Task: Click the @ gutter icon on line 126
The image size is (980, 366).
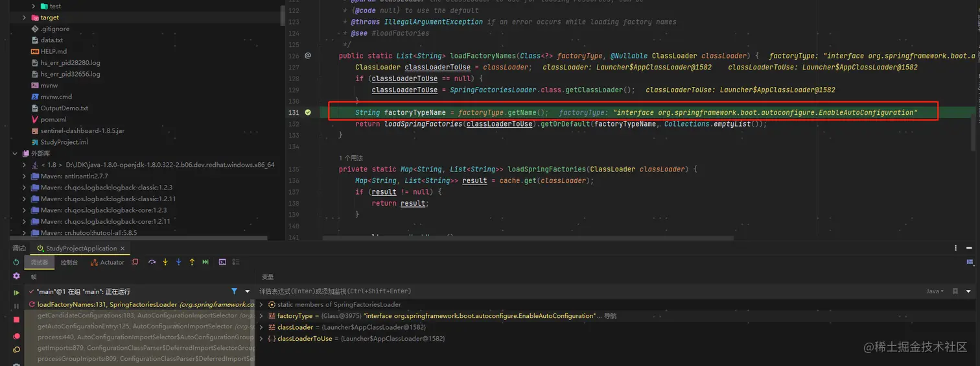Action: click(308, 56)
